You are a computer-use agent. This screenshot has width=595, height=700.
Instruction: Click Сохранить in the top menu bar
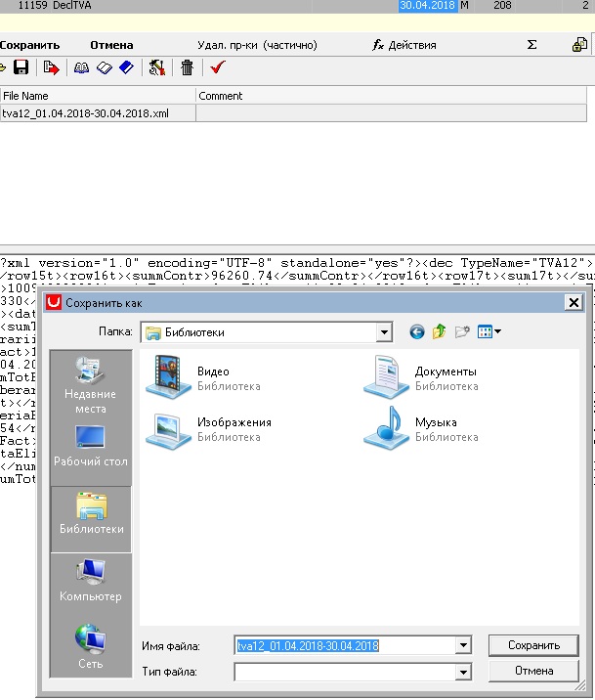[29, 45]
